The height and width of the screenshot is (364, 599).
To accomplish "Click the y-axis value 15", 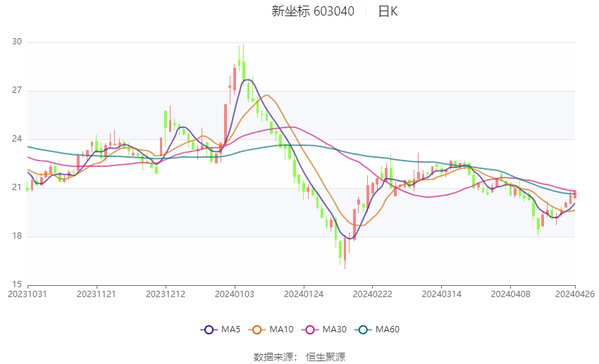I will click(17, 284).
